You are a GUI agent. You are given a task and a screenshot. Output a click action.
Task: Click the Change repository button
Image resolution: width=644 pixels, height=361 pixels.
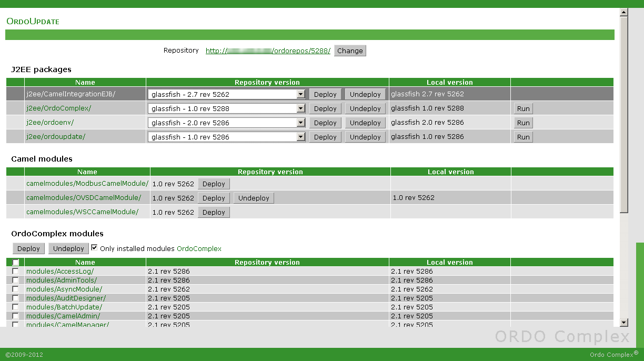(350, 51)
